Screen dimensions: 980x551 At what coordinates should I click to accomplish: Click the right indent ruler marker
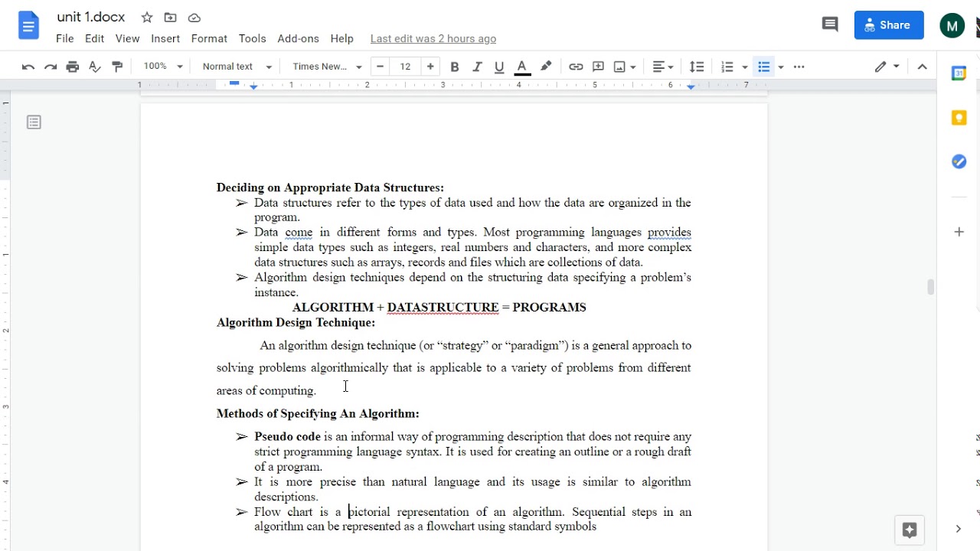691,86
